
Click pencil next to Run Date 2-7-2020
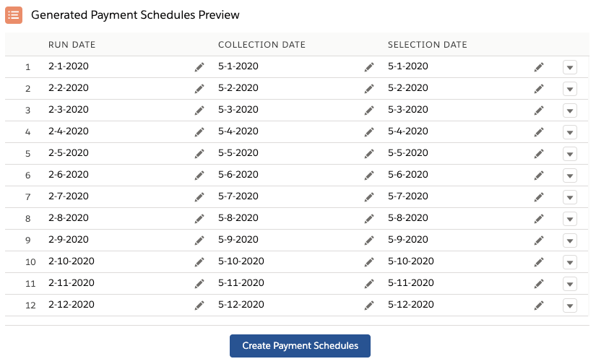point(199,197)
